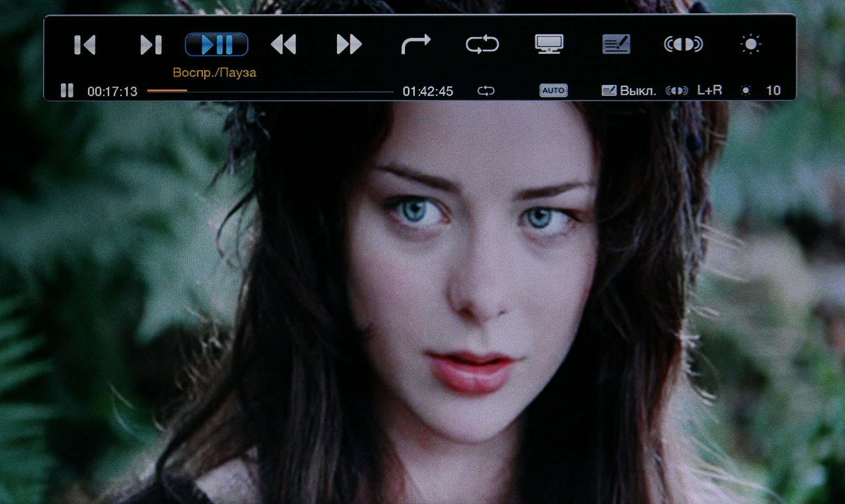
Task: Open the screen display mode icon
Action: coord(549,45)
